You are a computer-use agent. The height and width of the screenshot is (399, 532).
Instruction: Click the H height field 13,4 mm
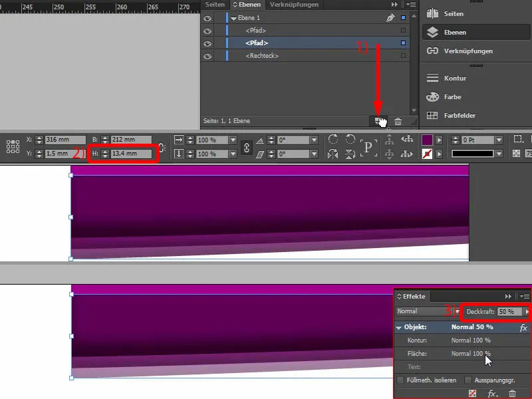coord(131,154)
